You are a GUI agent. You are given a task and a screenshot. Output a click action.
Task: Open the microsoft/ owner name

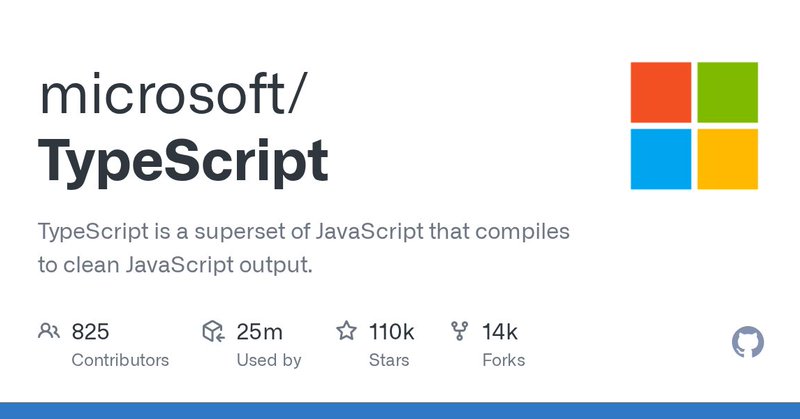(173, 94)
